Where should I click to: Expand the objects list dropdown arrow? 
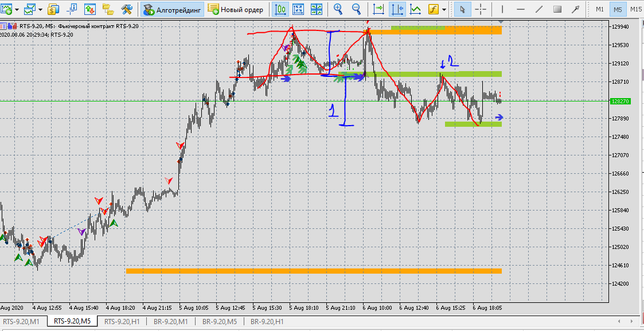(x=444, y=9)
